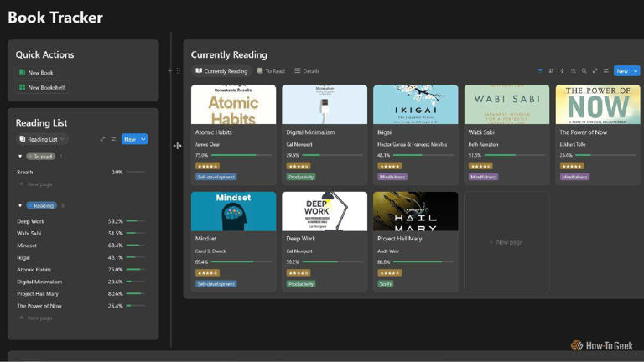The width and height of the screenshot is (644, 362).
Task: Click star rating on Mindset card
Action: tap(207, 272)
